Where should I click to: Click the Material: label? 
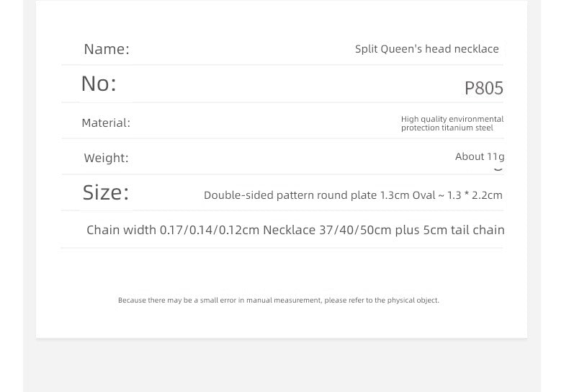coord(106,123)
